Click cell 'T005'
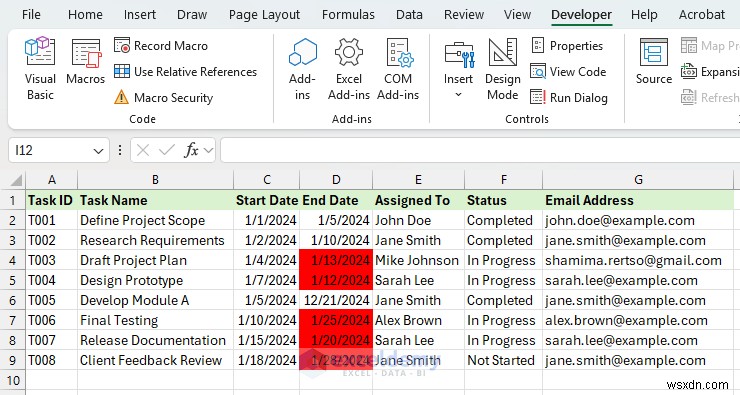Image resolution: width=740 pixels, height=395 pixels. tap(52, 300)
